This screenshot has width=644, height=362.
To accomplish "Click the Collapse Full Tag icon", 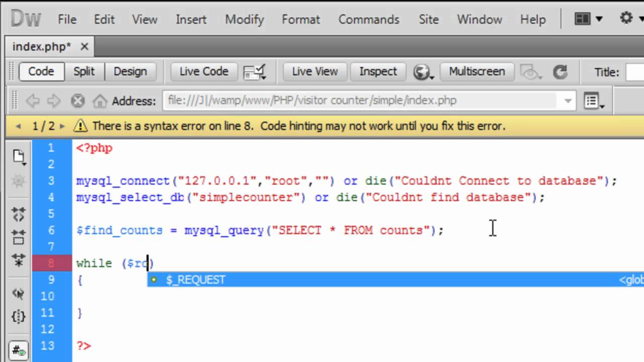I will [x=19, y=214].
